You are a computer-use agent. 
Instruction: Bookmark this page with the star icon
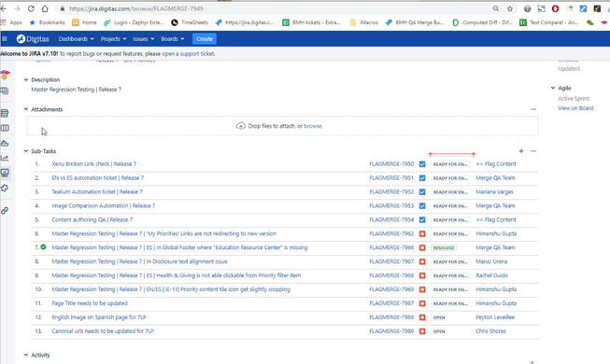510,8
